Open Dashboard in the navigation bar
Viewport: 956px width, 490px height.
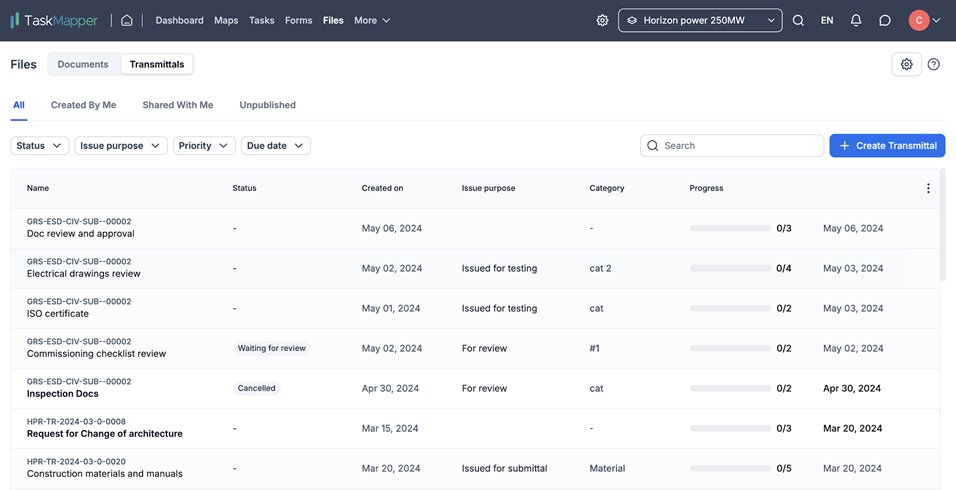tap(179, 20)
